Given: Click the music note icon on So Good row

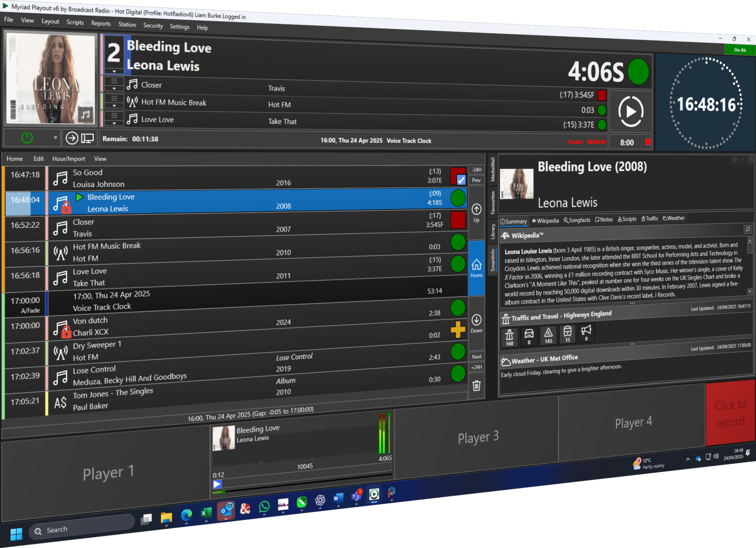Looking at the screenshot, I should point(60,178).
